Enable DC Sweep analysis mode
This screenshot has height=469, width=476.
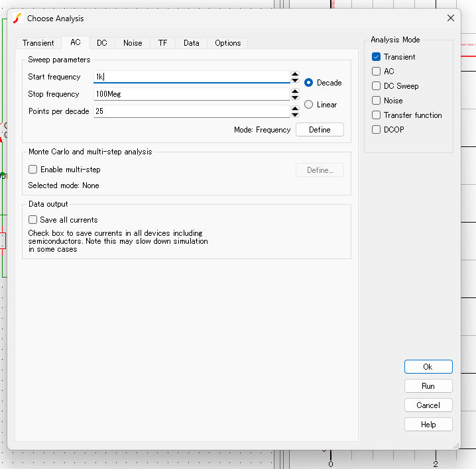coord(377,86)
